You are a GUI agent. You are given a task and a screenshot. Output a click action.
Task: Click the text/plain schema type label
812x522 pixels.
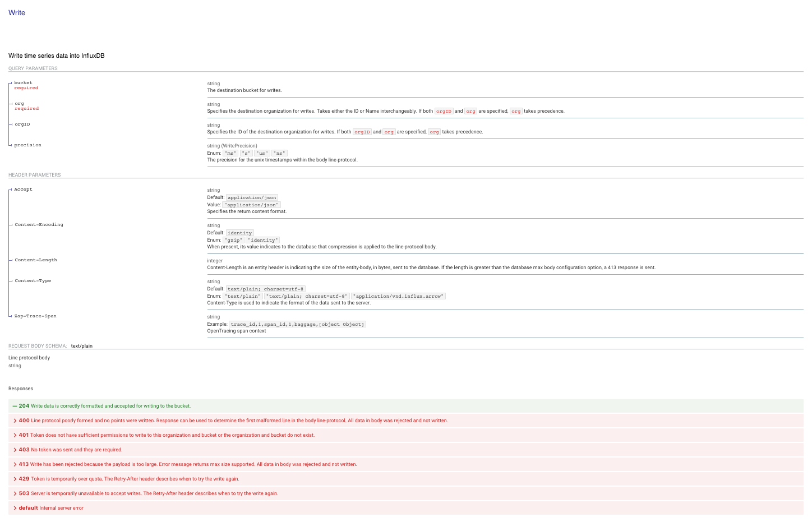(81, 345)
